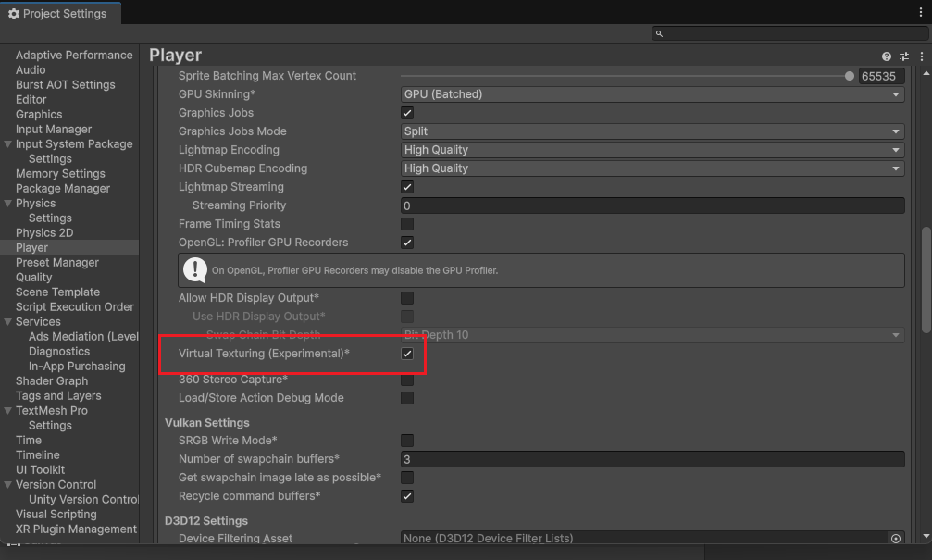This screenshot has width=932, height=560.
Task: Collapse the Services tree section
Action: (x=8, y=322)
